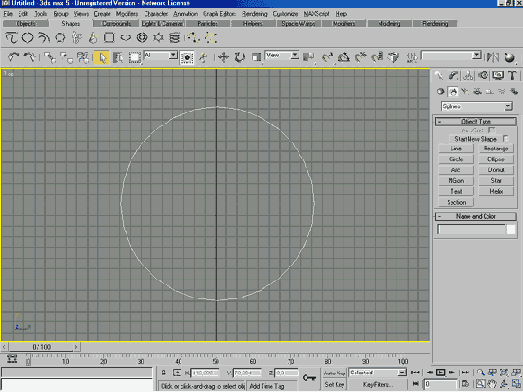Click the Undo arrow icon
This screenshot has width=523, height=392.
click(13, 57)
